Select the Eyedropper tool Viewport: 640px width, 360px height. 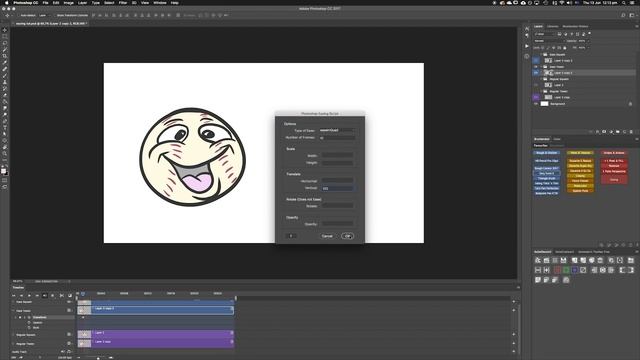coord(5,62)
